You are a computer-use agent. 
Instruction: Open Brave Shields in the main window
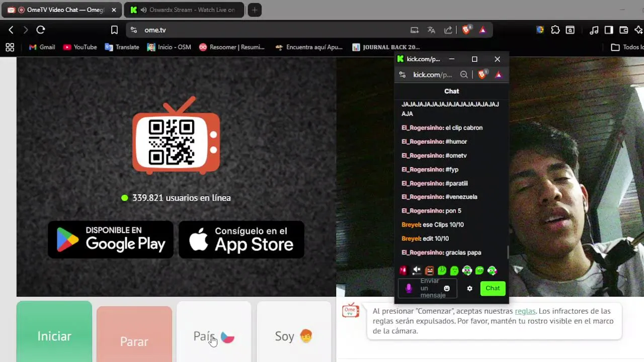pos(466,30)
